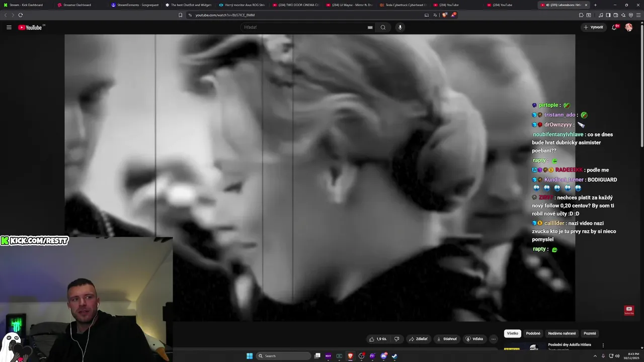
Task: Open the taskbar clock and date
Action: coord(632,356)
